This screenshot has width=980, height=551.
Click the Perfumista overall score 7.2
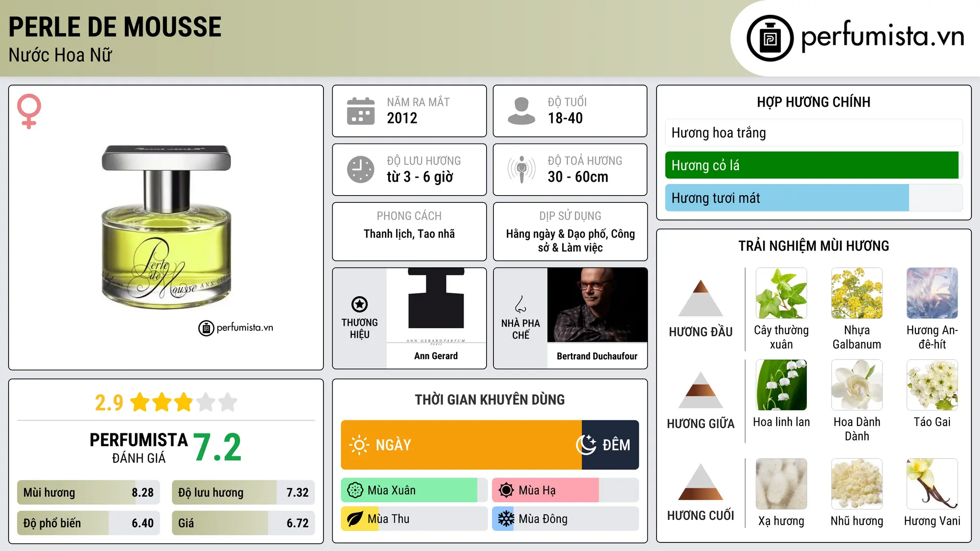[218, 447]
